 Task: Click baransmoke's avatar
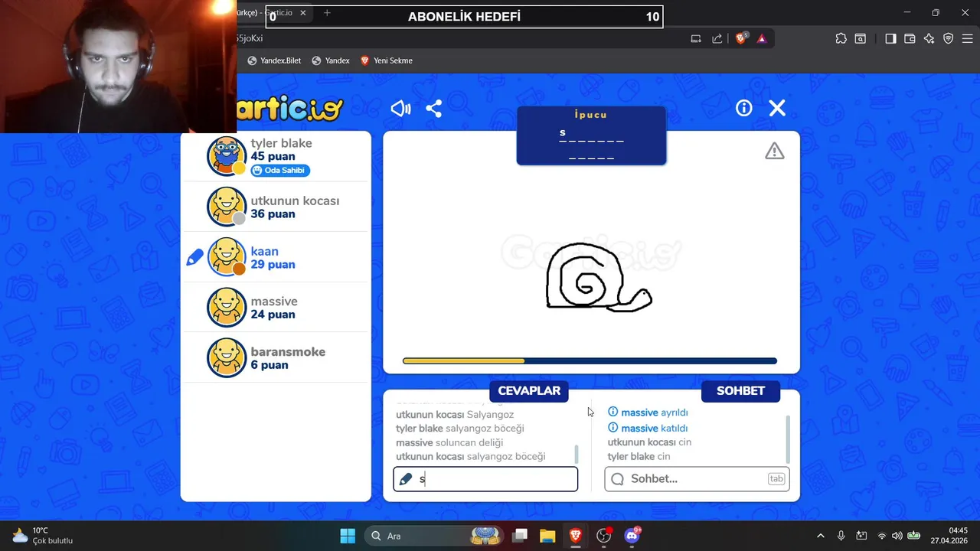[x=227, y=357]
